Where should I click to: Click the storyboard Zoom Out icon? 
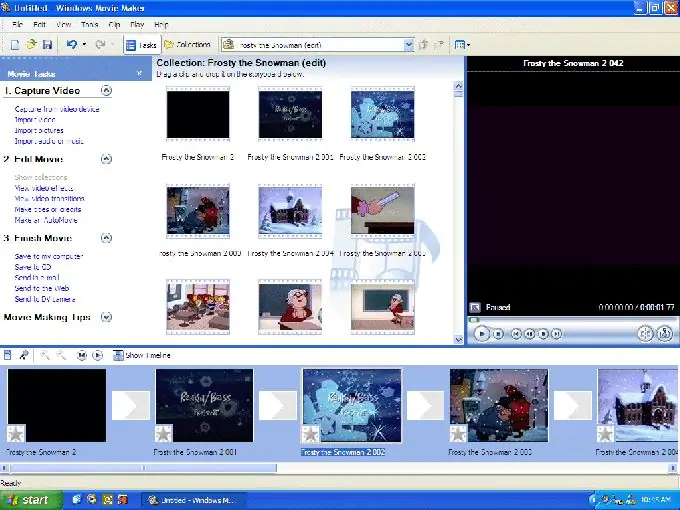pyautogui.click(x=61, y=355)
